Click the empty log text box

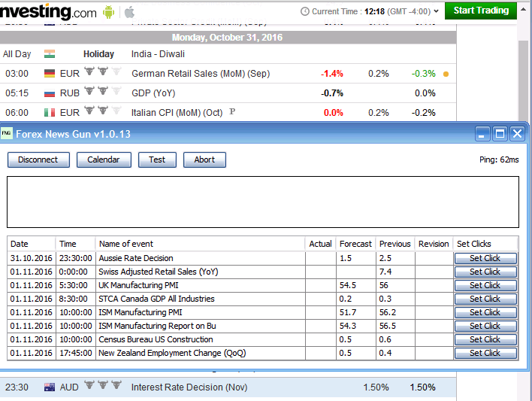pyautogui.click(x=263, y=202)
